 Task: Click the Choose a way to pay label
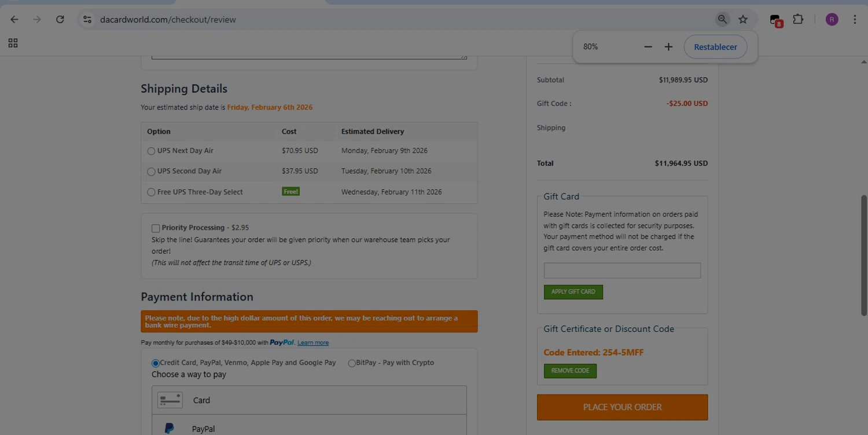coord(189,375)
